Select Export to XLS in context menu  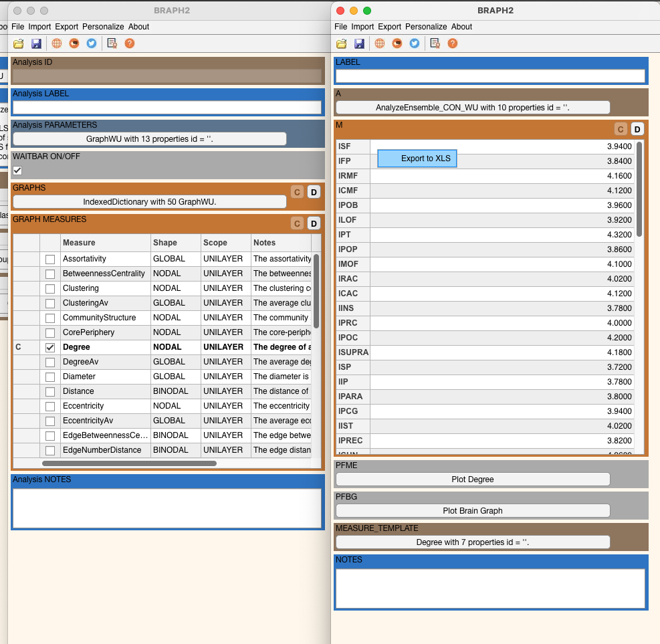pyautogui.click(x=417, y=158)
